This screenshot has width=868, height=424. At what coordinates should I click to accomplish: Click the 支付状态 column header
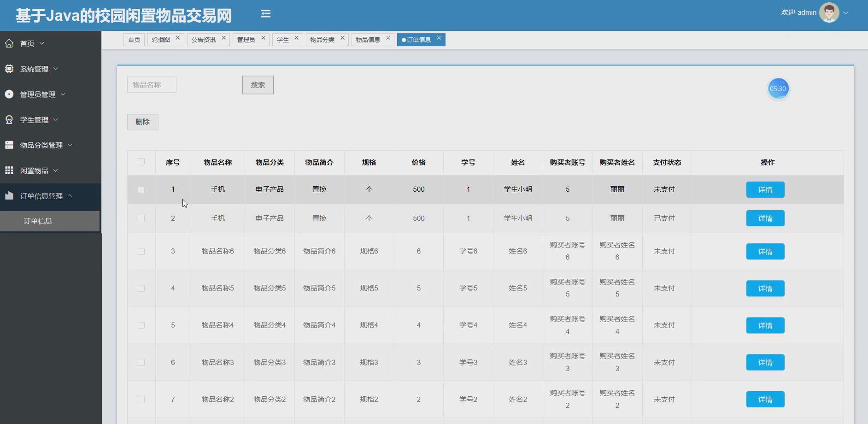pyautogui.click(x=667, y=162)
